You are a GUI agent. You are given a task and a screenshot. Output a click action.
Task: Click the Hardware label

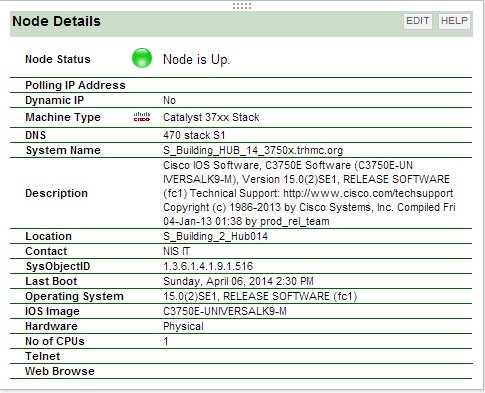(51, 326)
